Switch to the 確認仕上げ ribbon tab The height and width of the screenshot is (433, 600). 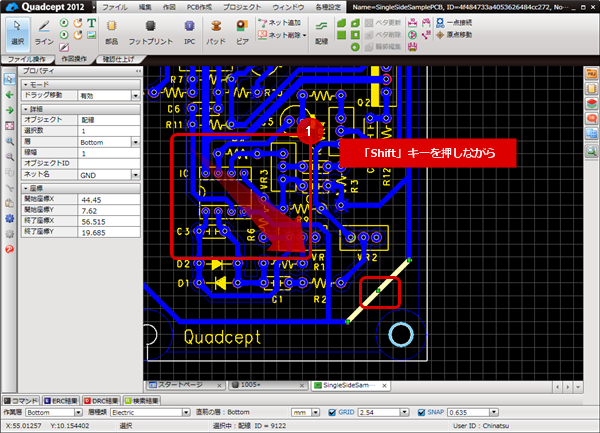point(119,59)
